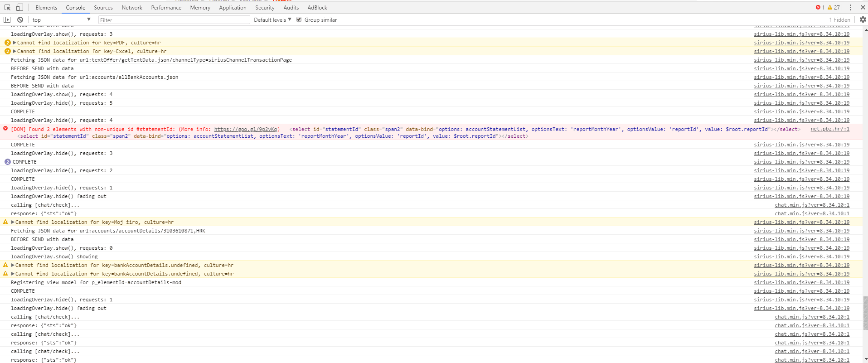Switch to the Memory tab
Image resolution: width=868 pixels, height=363 pixels.
point(200,8)
